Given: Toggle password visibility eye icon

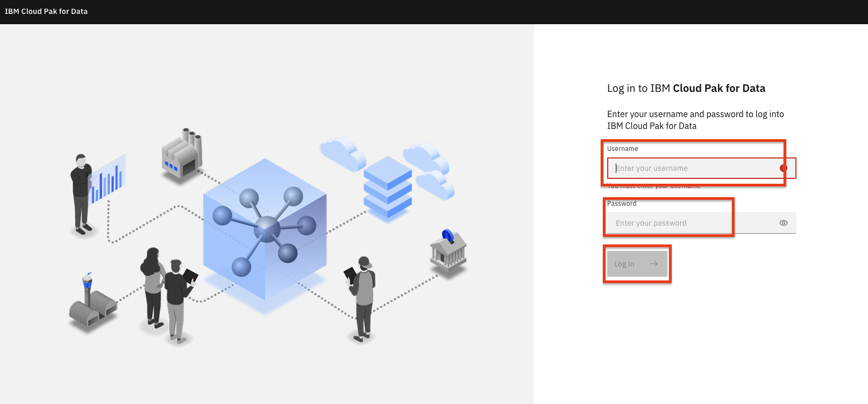Looking at the screenshot, I should (x=784, y=223).
